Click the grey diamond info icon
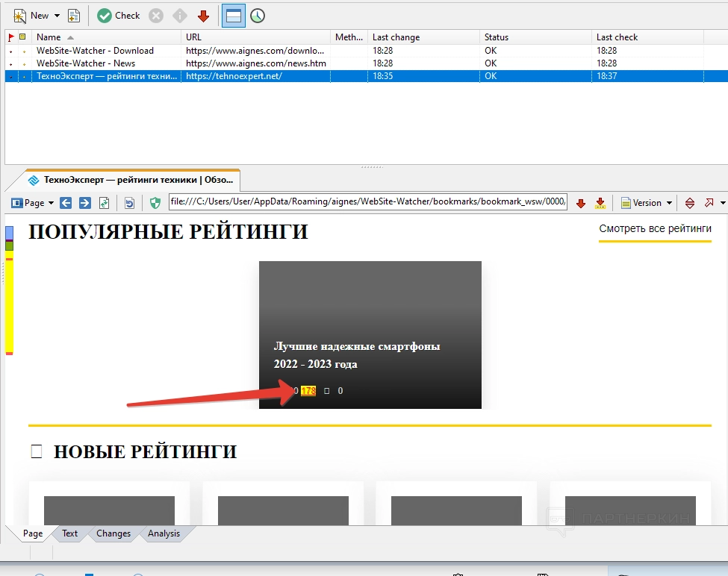Viewport: 728px width, 576px height. point(180,16)
